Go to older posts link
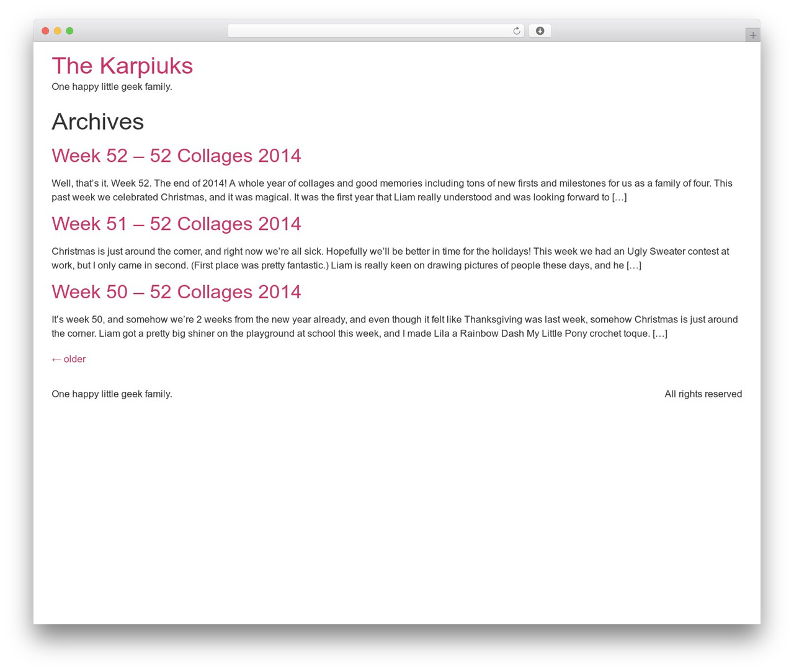 69,359
